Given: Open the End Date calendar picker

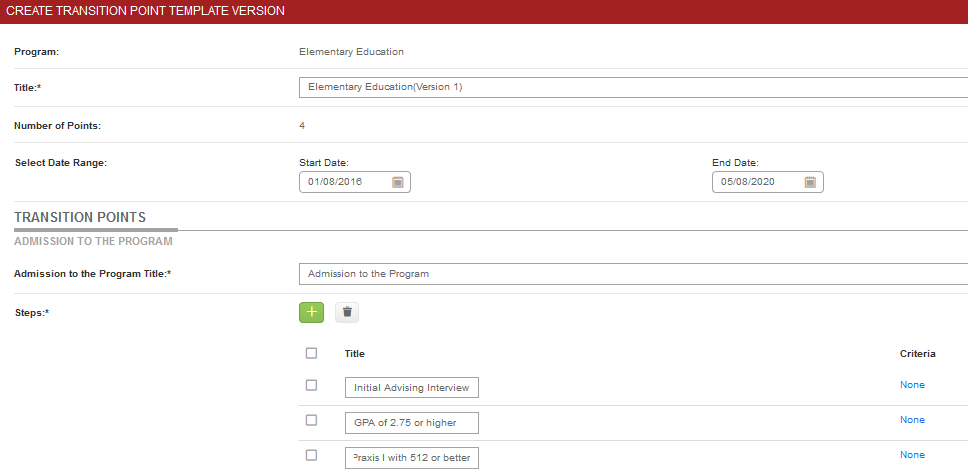Looking at the screenshot, I should [811, 182].
